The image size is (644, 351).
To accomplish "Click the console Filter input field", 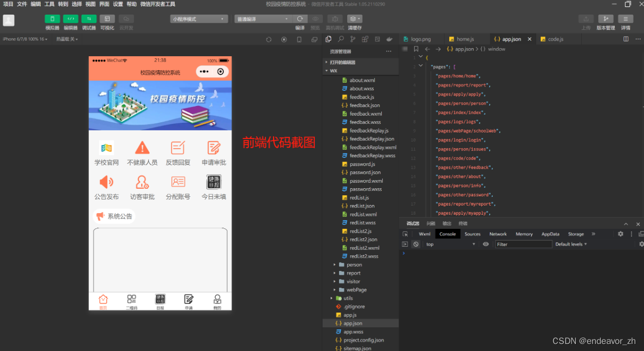I will 523,244.
